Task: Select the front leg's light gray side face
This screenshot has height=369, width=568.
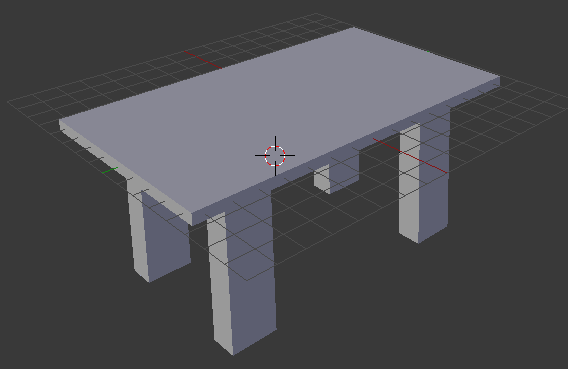Action: pos(220,282)
